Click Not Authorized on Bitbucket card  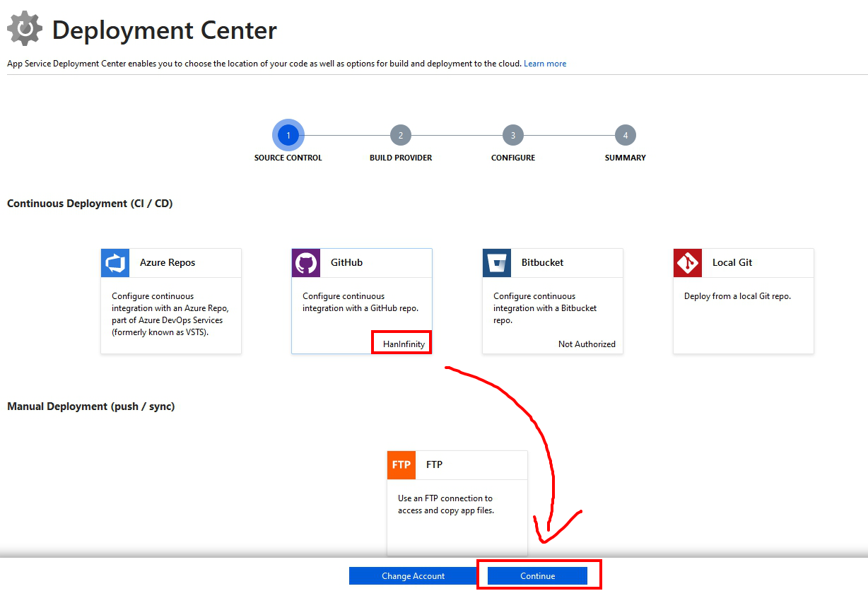point(587,344)
